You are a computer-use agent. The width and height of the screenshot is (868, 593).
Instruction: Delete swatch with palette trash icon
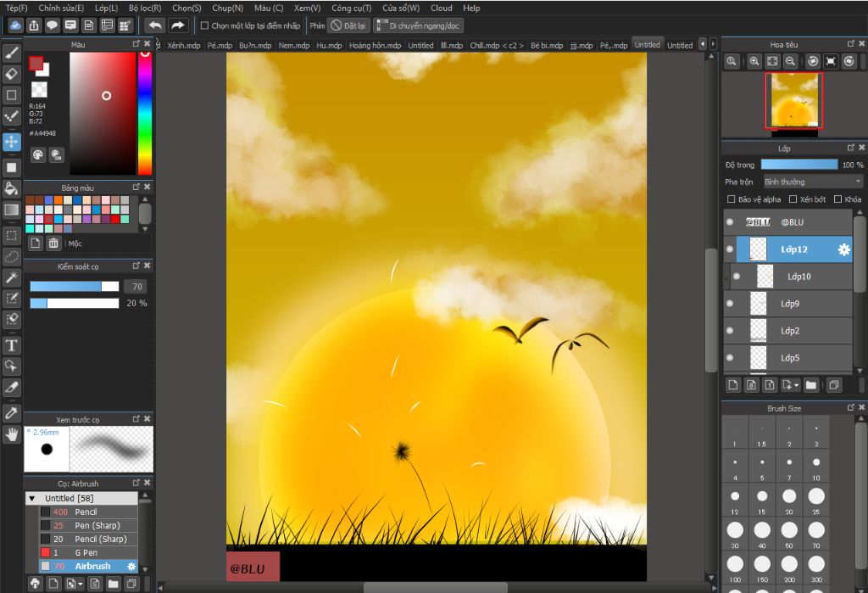(x=53, y=243)
